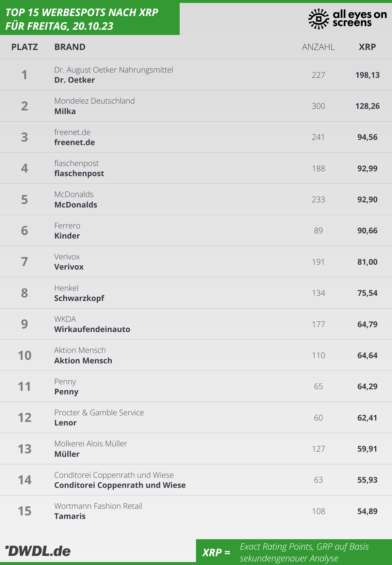Image resolution: width=392 pixels, height=565 pixels.
Task: Select the Lenor brand name
Action: coord(65,423)
